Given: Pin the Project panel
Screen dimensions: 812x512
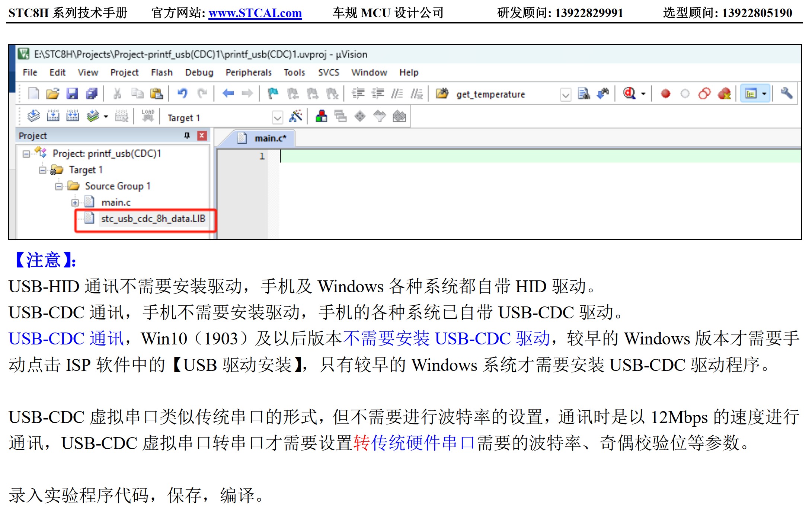Looking at the screenshot, I should tap(187, 136).
